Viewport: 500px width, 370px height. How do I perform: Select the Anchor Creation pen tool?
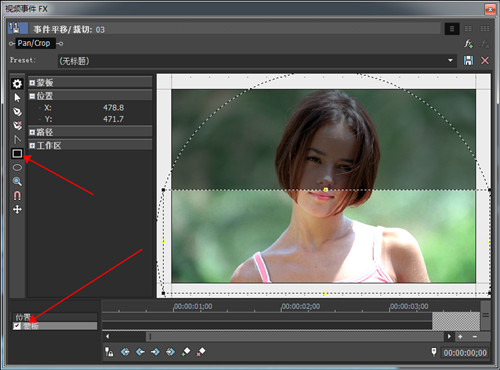(17, 112)
